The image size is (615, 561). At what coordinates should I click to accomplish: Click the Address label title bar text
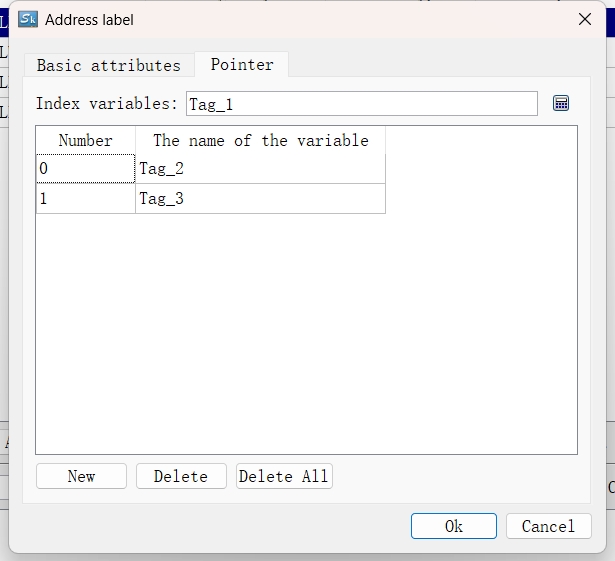pos(89,19)
